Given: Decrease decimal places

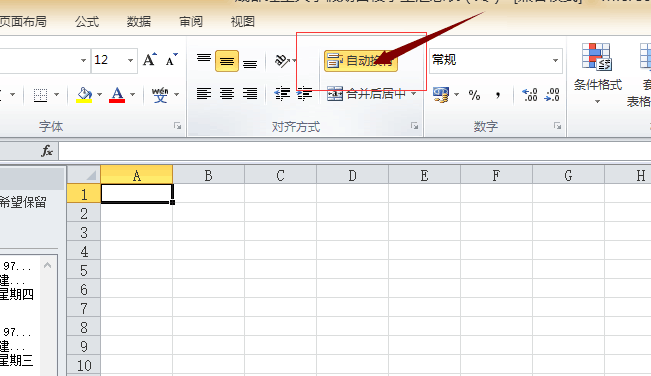Looking at the screenshot, I should 552,95.
